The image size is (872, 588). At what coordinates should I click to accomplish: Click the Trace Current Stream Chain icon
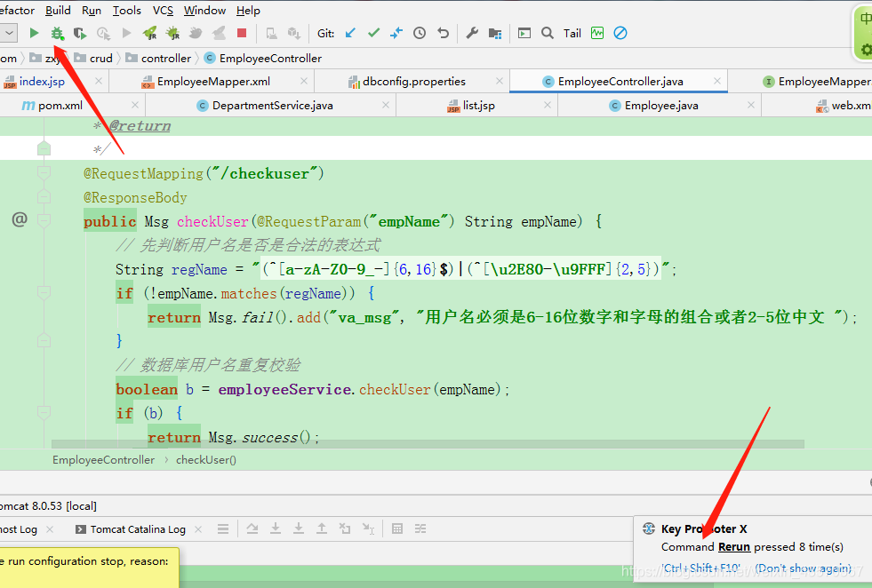(x=420, y=528)
